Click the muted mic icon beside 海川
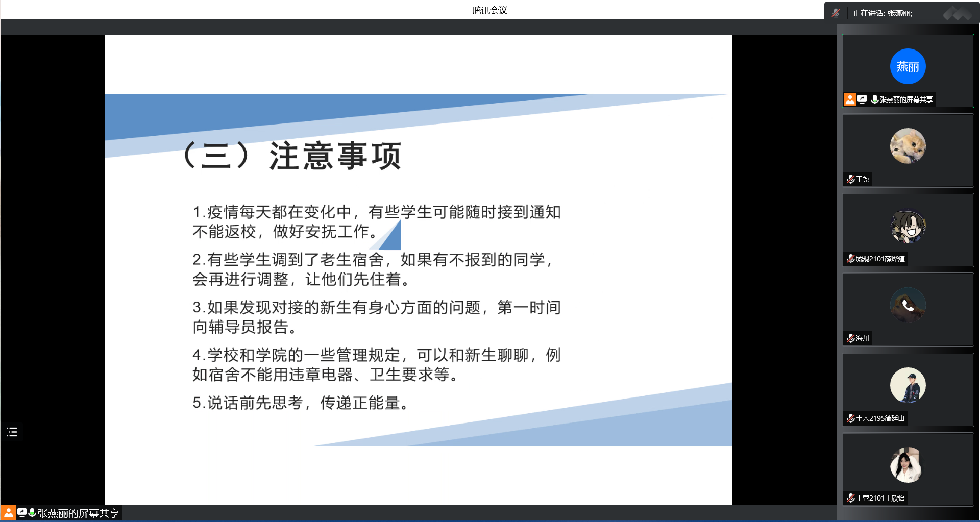The height and width of the screenshot is (522, 980). click(x=850, y=338)
